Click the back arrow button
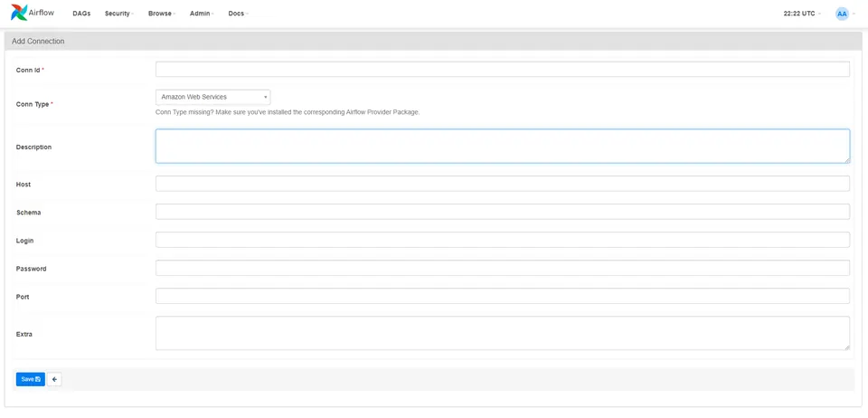Screen dimensions: 868x418 [54, 379]
